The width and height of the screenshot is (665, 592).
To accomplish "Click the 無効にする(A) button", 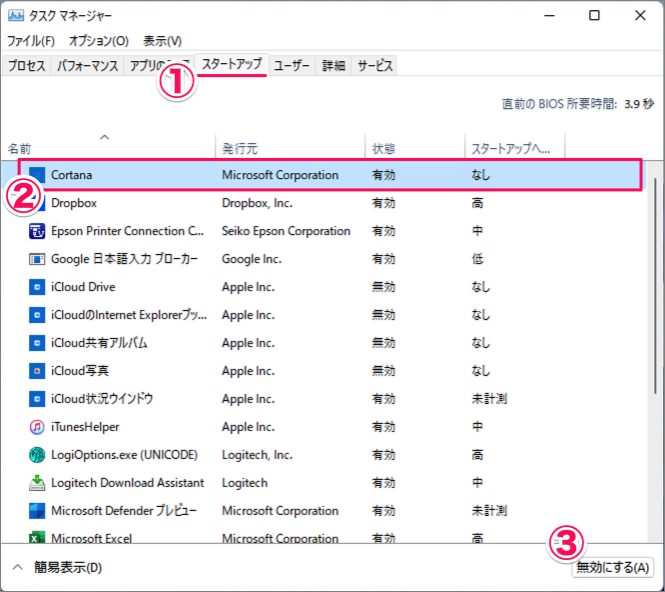I will point(612,567).
